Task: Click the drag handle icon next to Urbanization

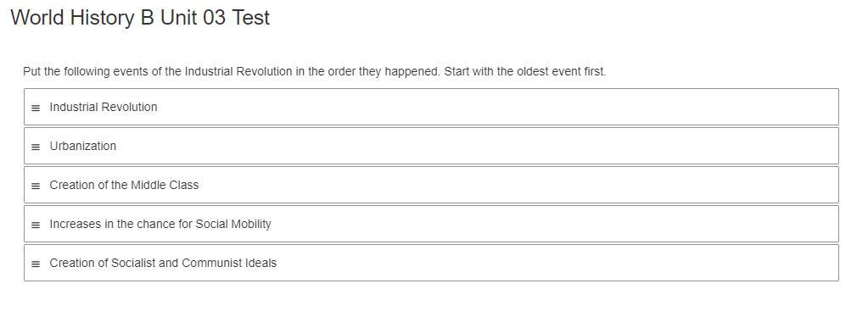Action: point(36,147)
